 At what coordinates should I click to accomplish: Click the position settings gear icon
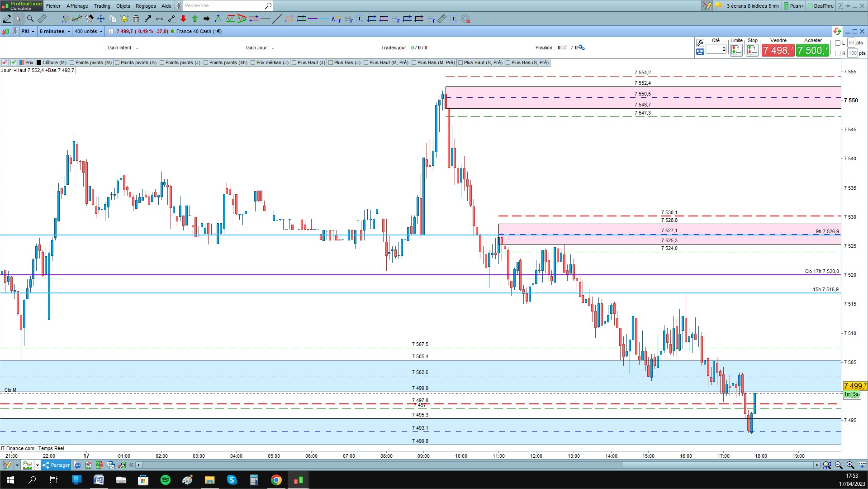pyautogui.click(x=582, y=48)
